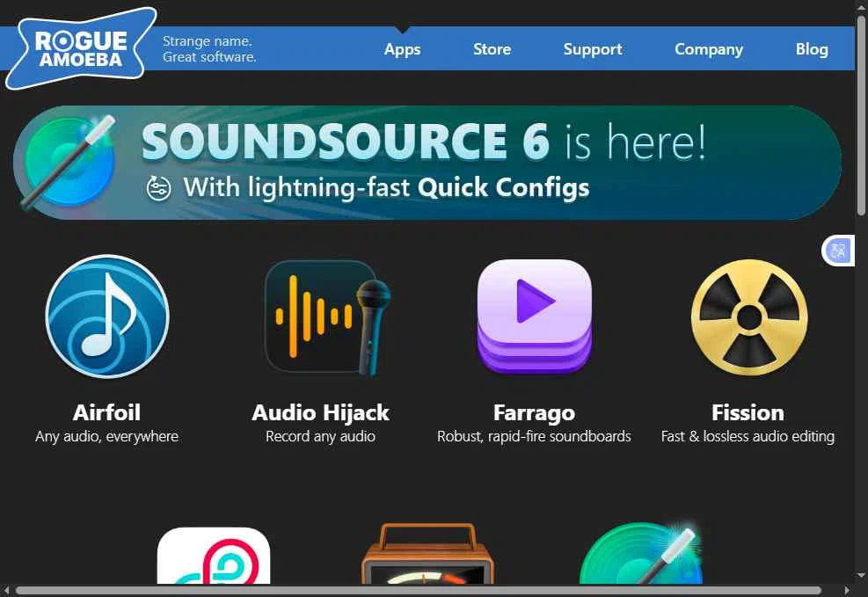
Task: Open the SoundSource icon in bottom row
Action: 641,553
